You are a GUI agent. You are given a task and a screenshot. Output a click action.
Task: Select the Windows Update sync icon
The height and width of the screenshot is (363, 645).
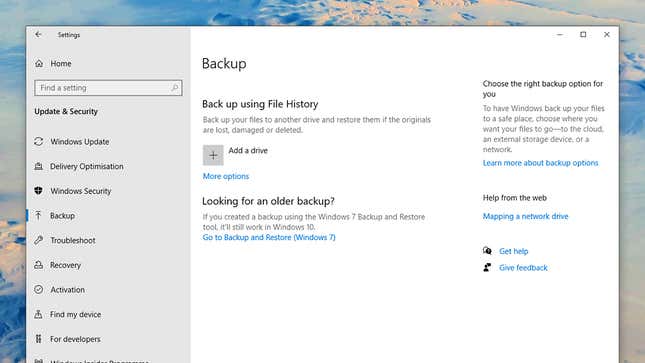point(39,142)
